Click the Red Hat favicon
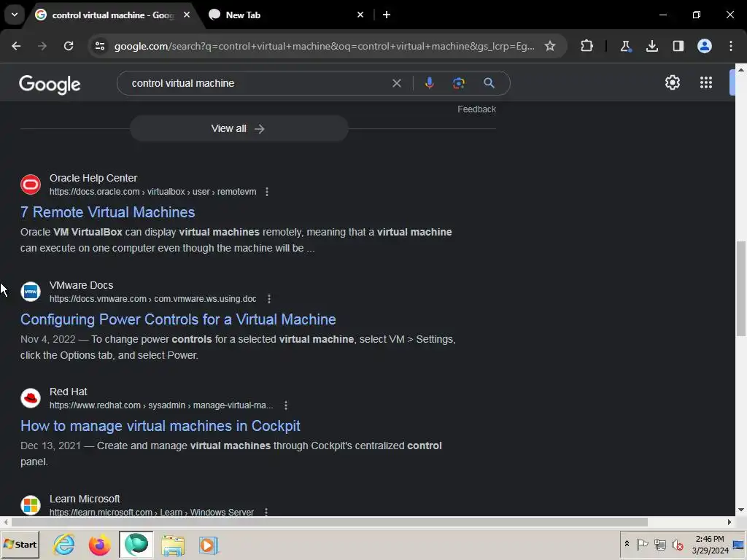The width and height of the screenshot is (747, 560). [31, 398]
